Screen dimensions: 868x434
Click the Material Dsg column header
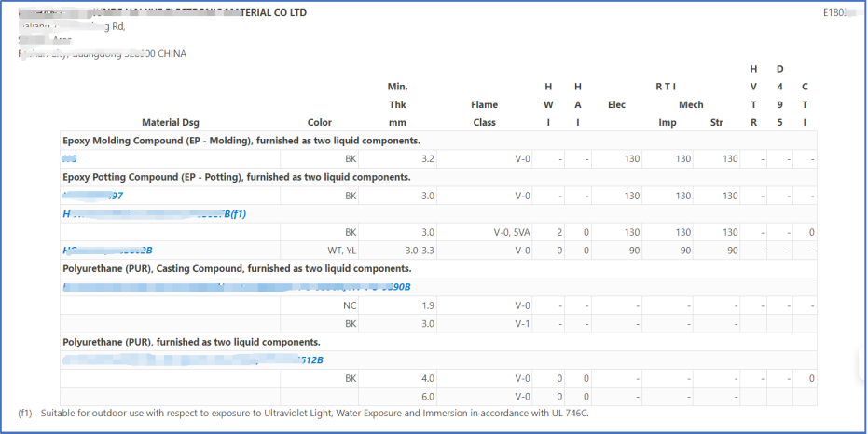(170, 123)
